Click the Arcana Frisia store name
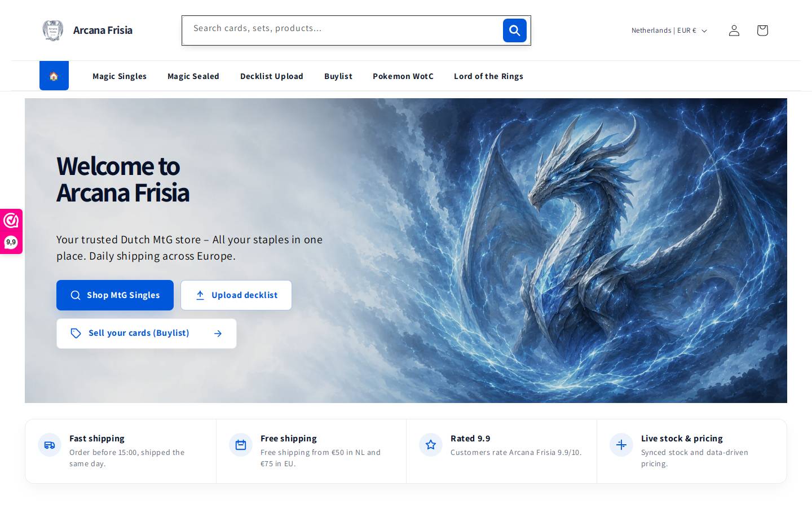 (103, 30)
